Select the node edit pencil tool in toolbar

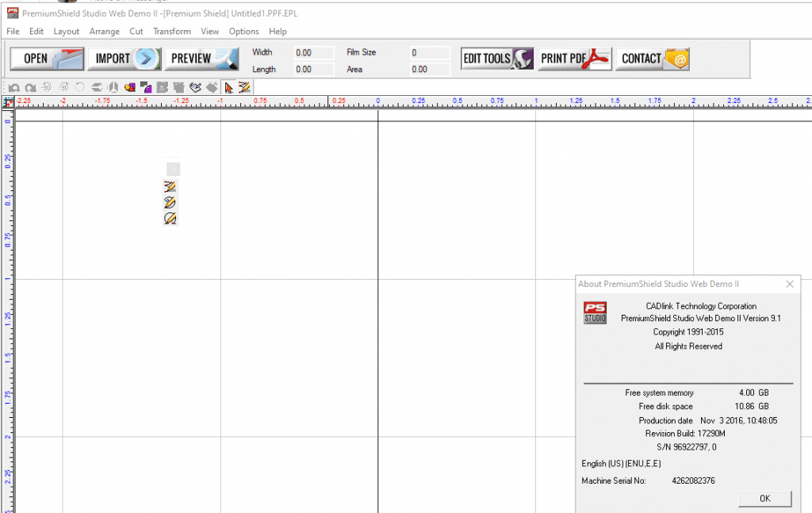tap(244, 87)
